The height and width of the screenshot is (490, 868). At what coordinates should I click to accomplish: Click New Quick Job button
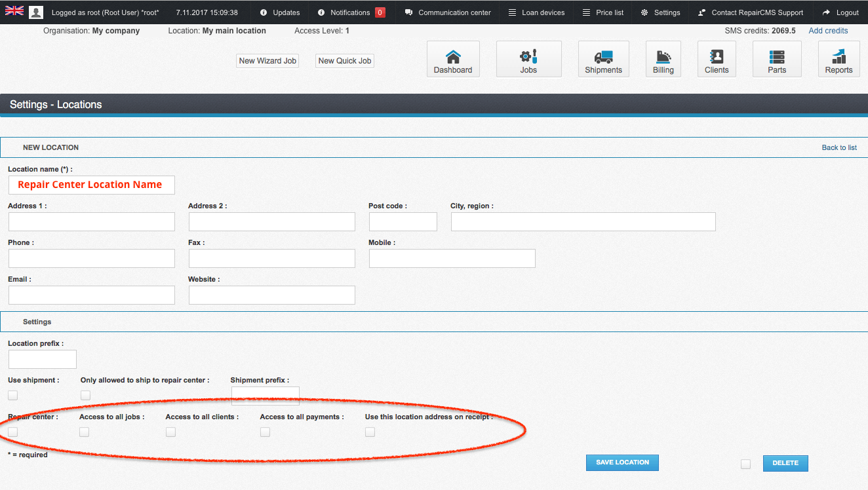coord(345,61)
